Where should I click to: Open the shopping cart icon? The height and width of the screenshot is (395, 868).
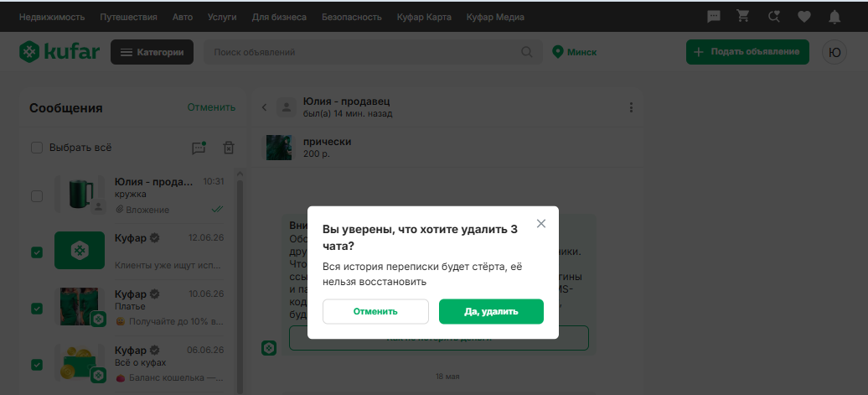(743, 17)
